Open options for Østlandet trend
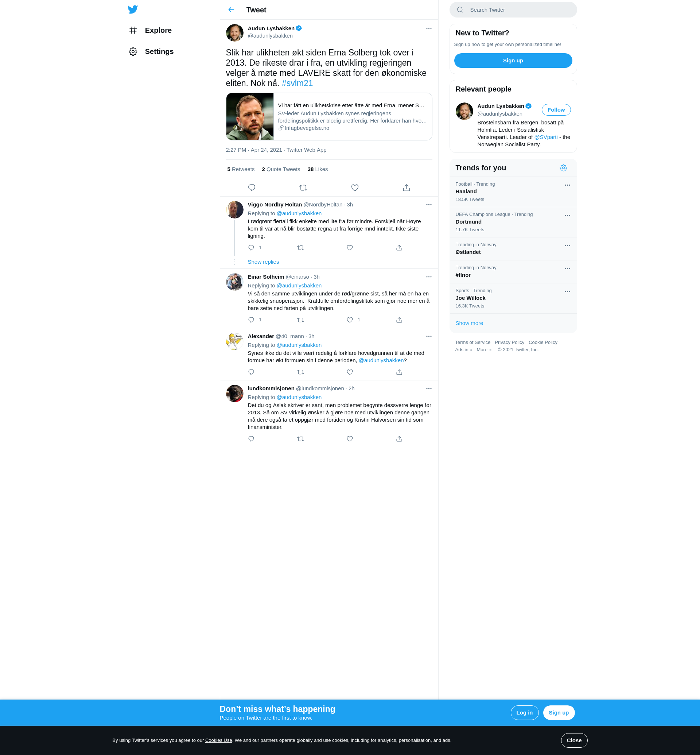Image resolution: width=700 pixels, height=755 pixels. (567, 246)
